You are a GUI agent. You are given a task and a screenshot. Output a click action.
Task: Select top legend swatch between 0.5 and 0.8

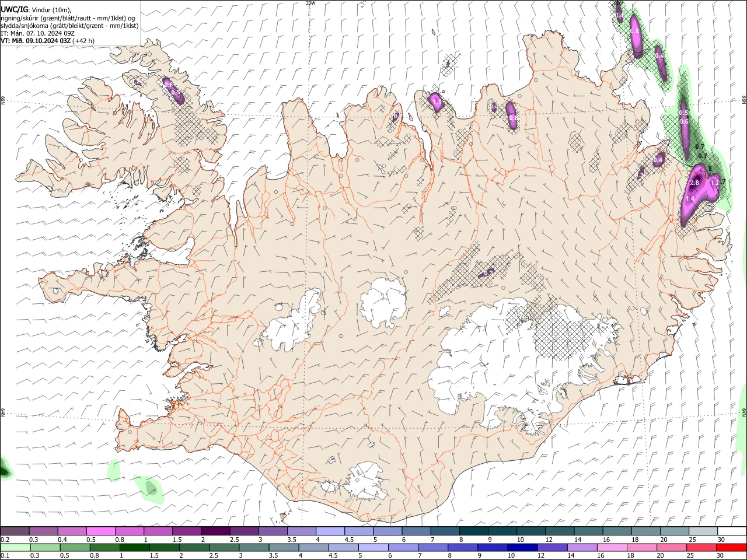[100, 531]
